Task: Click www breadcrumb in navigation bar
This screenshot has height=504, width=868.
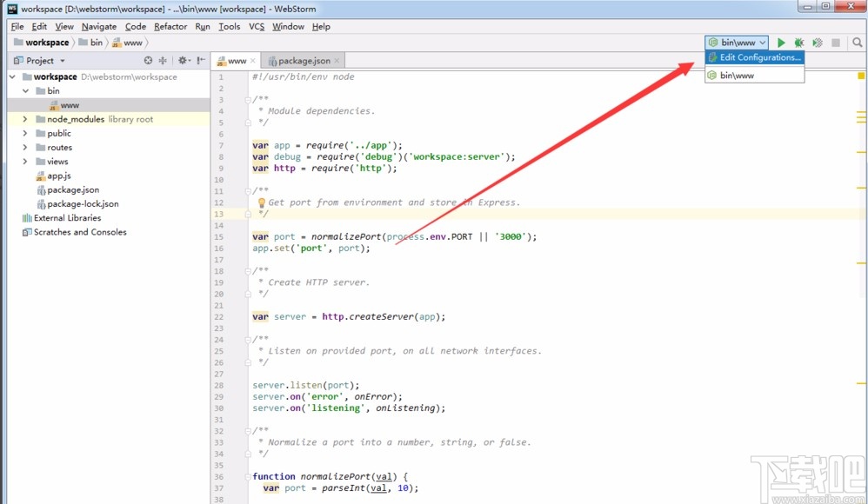Action: [x=127, y=43]
